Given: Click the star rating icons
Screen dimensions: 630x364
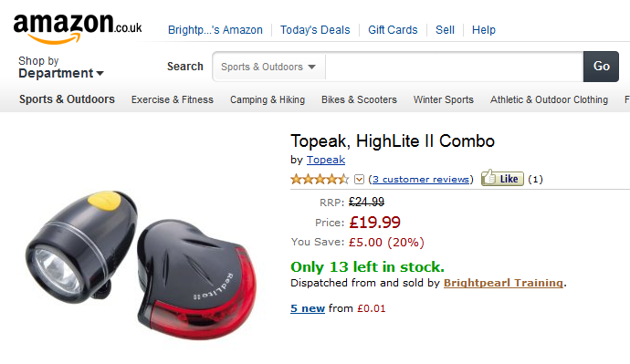Looking at the screenshot, I should [x=320, y=179].
